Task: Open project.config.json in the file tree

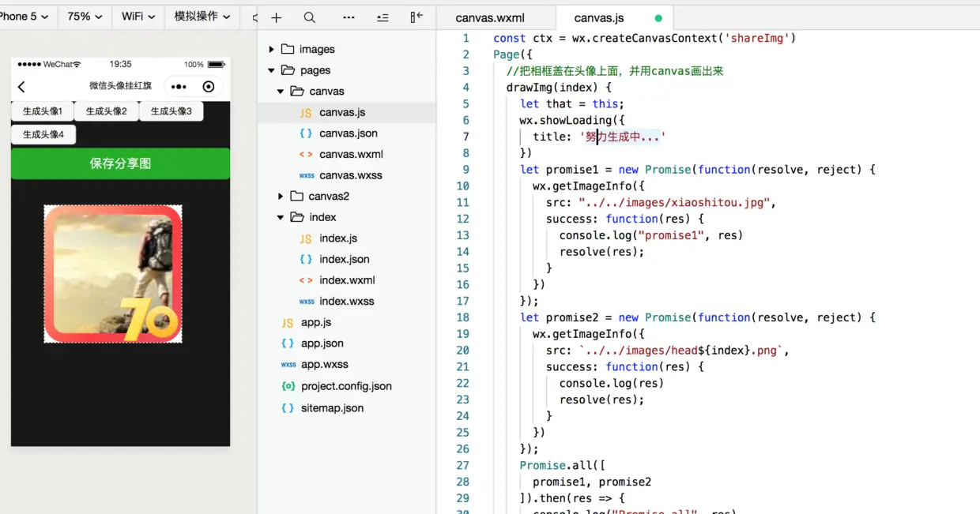Action: click(346, 386)
